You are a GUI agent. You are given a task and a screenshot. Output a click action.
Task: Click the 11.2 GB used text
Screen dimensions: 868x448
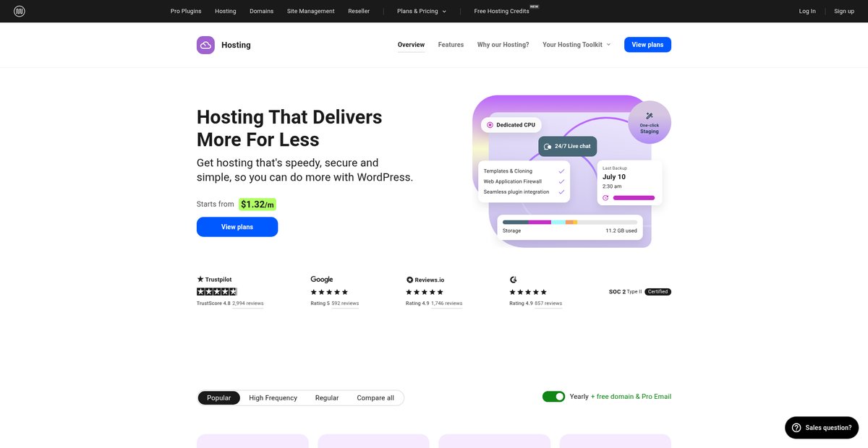[621, 231]
